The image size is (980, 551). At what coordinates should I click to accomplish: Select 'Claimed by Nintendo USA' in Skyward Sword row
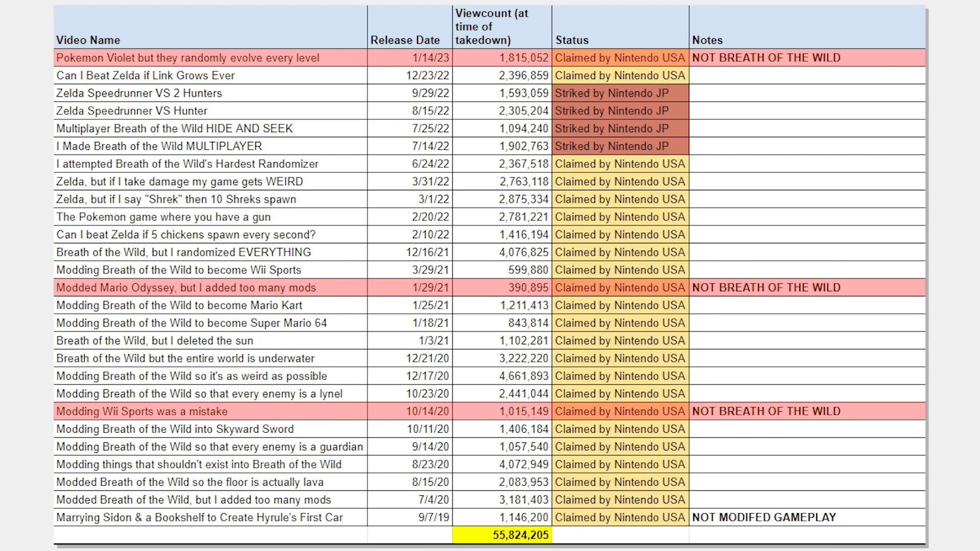[620, 430]
